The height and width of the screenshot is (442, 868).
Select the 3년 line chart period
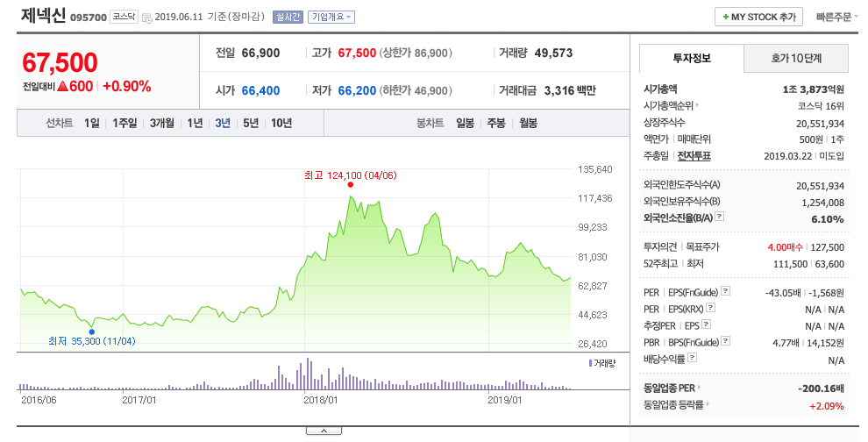(x=223, y=123)
